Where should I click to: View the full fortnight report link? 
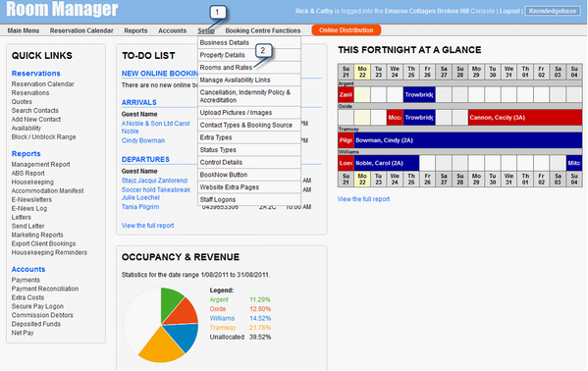(363, 199)
